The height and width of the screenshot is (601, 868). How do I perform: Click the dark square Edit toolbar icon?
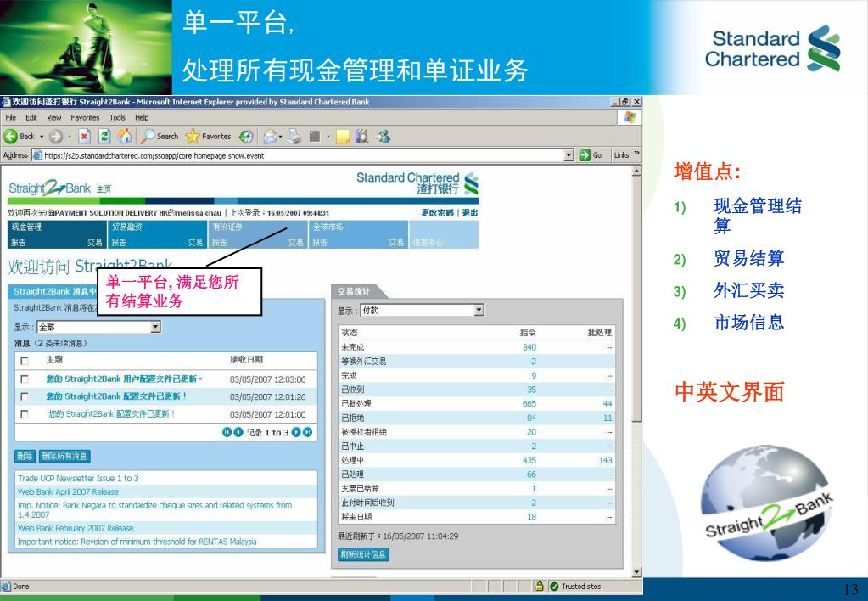tap(315, 137)
